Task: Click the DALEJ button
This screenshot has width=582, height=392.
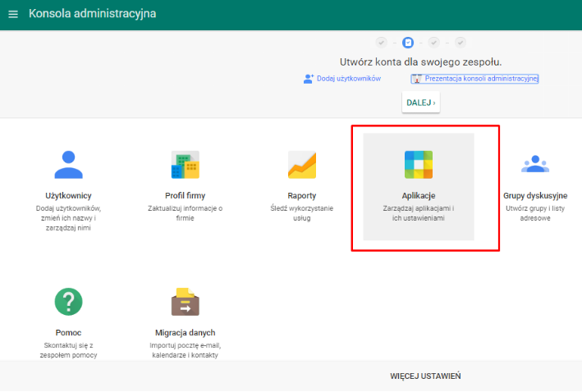Action: click(421, 103)
